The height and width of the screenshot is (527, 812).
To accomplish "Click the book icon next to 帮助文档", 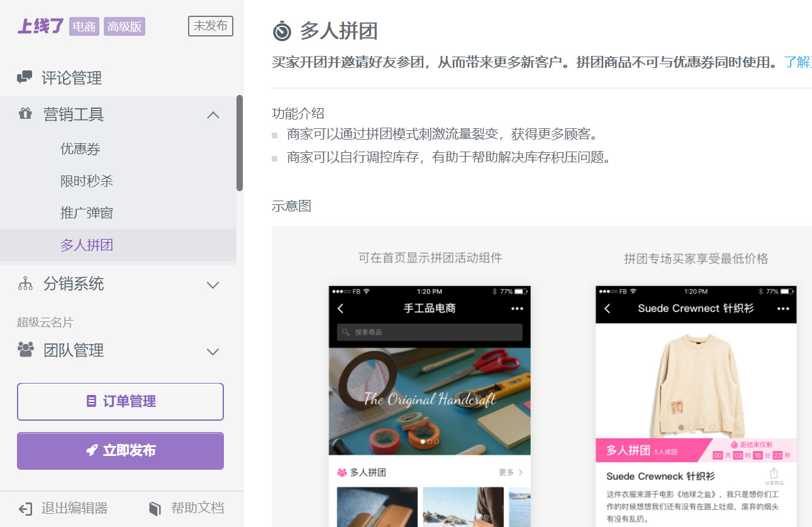I will pyautogui.click(x=155, y=508).
